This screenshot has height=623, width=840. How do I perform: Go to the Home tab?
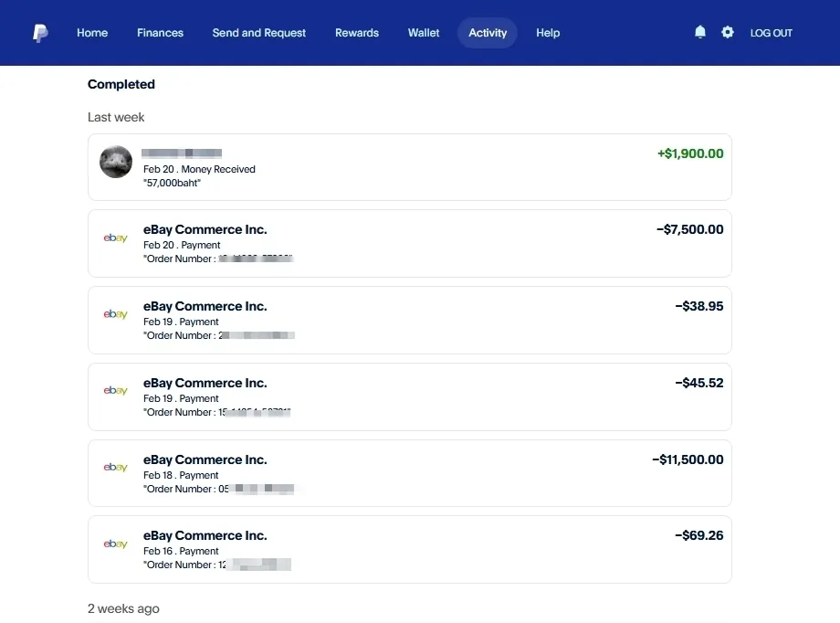tap(92, 33)
